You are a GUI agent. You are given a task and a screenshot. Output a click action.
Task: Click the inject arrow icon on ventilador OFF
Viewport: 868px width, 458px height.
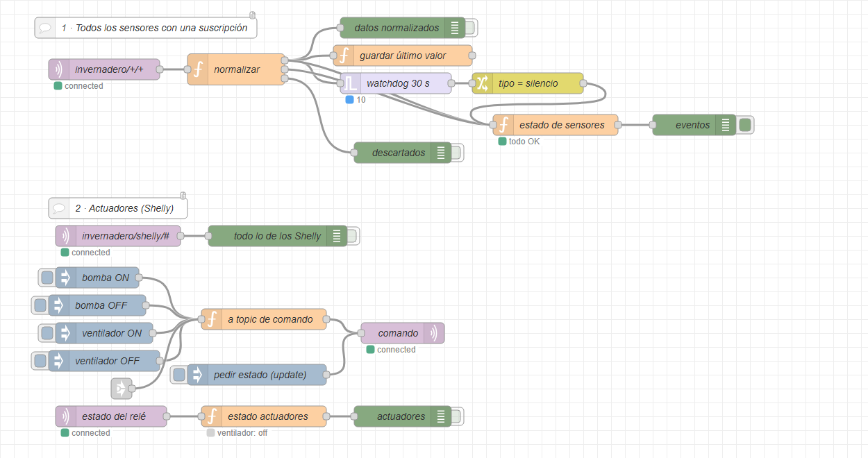coord(59,361)
